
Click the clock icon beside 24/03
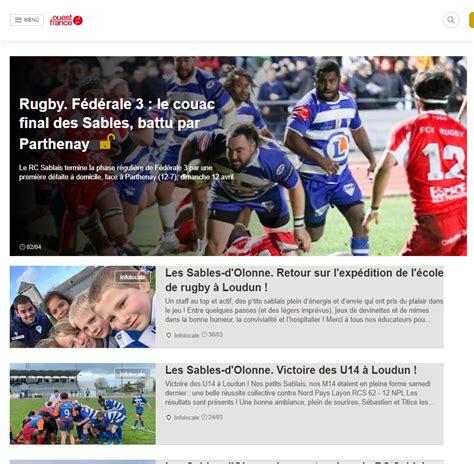pos(204,417)
